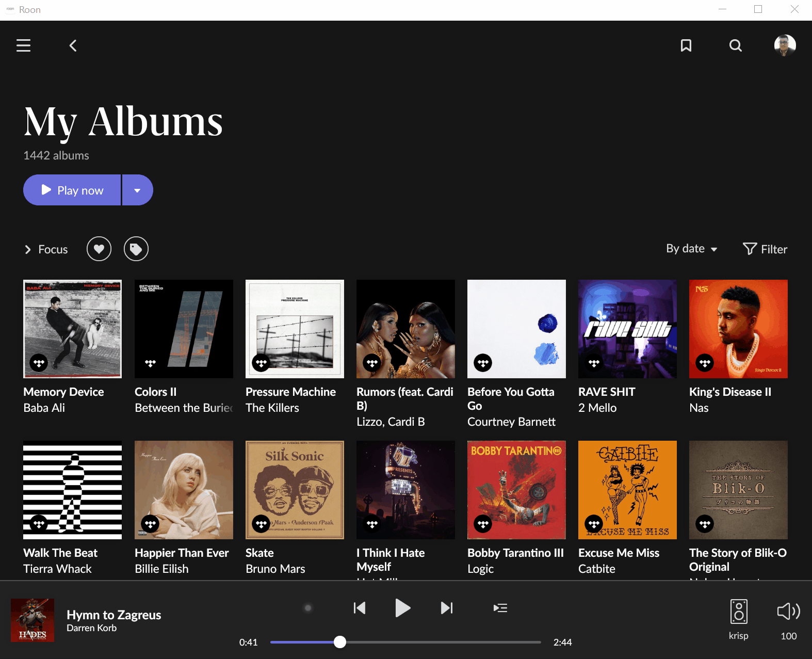Open the 2 Mello artist link
Screen dimensions: 812x659
click(597, 408)
